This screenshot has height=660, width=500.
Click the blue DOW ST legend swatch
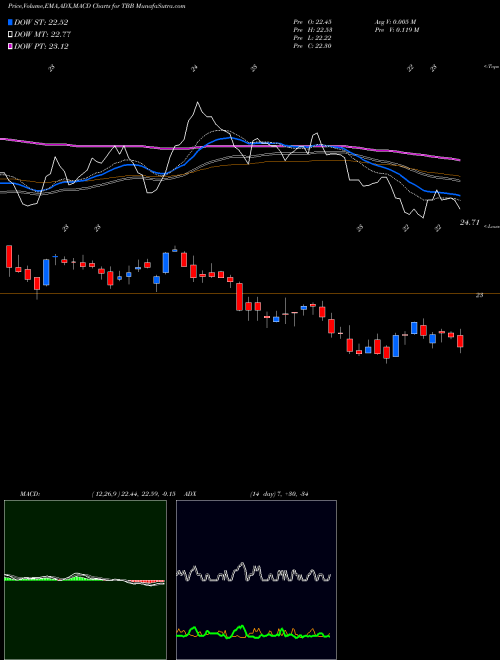point(11,22)
